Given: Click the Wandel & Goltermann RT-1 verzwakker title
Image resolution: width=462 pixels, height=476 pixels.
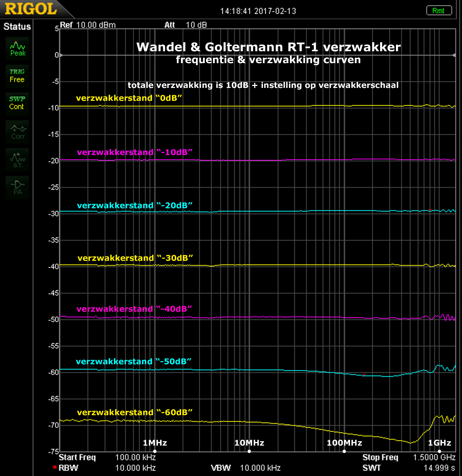Looking at the screenshot, I should tap(268, 47).
